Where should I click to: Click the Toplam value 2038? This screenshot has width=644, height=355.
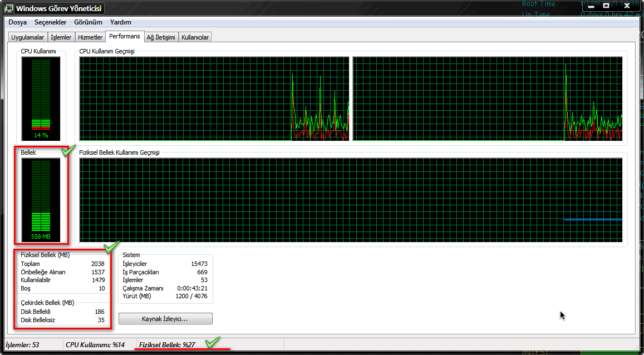pos(98,264)
